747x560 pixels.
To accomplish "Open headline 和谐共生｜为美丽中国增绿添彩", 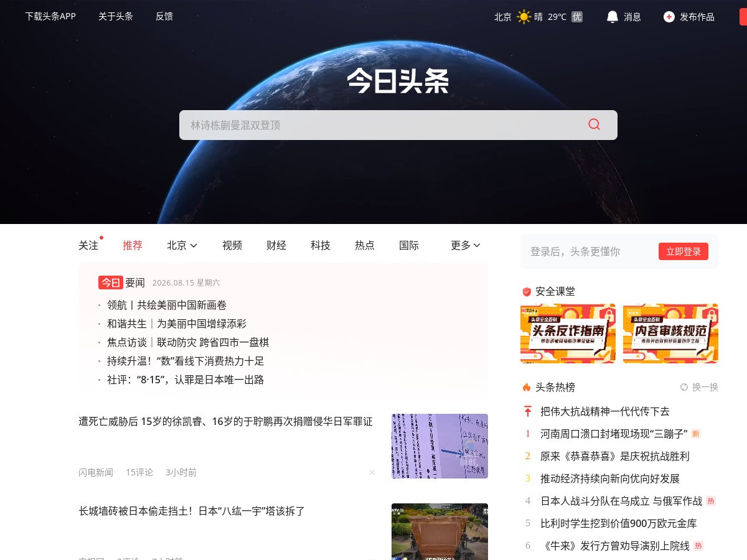I will point(177,324).
